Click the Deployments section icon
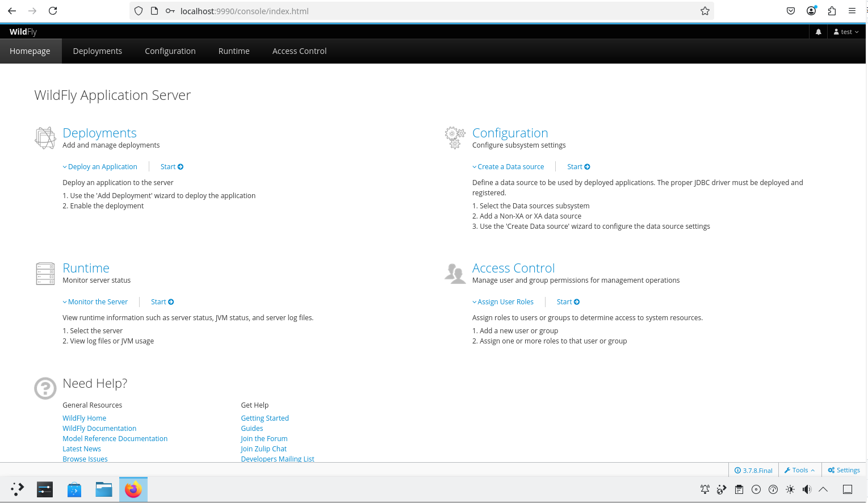Viewport: 868px width, 503px height. [45, 138]
